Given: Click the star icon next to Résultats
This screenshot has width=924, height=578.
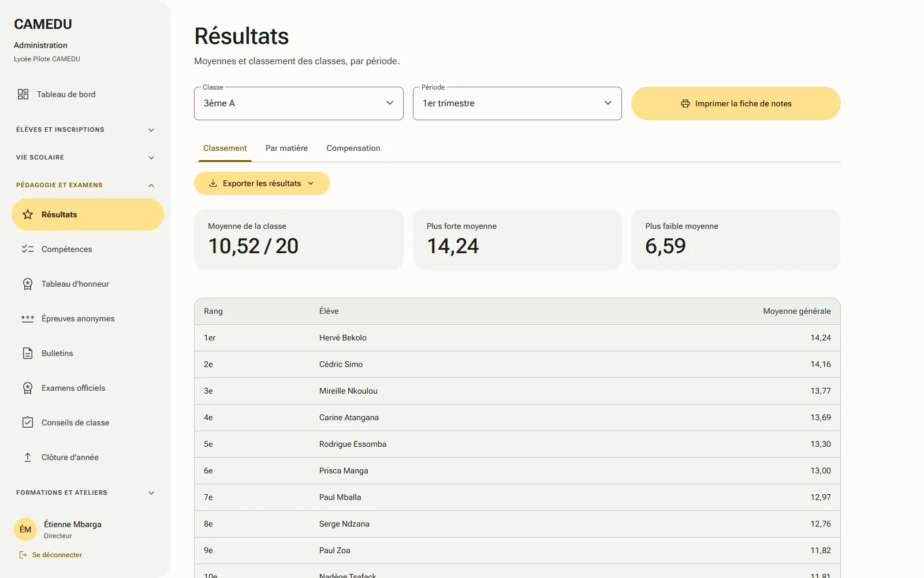Looking at the screenshot, I should pos(28,214).
